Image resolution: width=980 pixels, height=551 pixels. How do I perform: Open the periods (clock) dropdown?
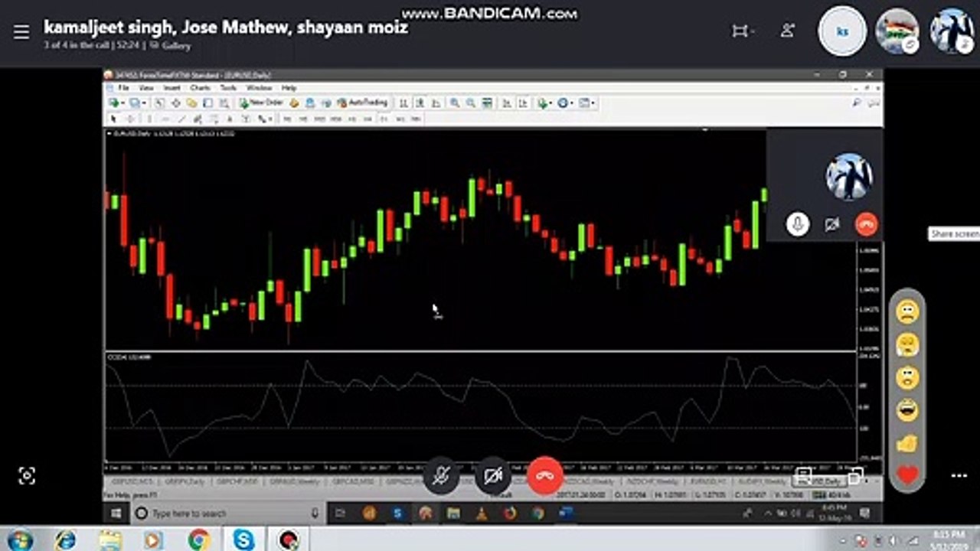coord(566,103)
